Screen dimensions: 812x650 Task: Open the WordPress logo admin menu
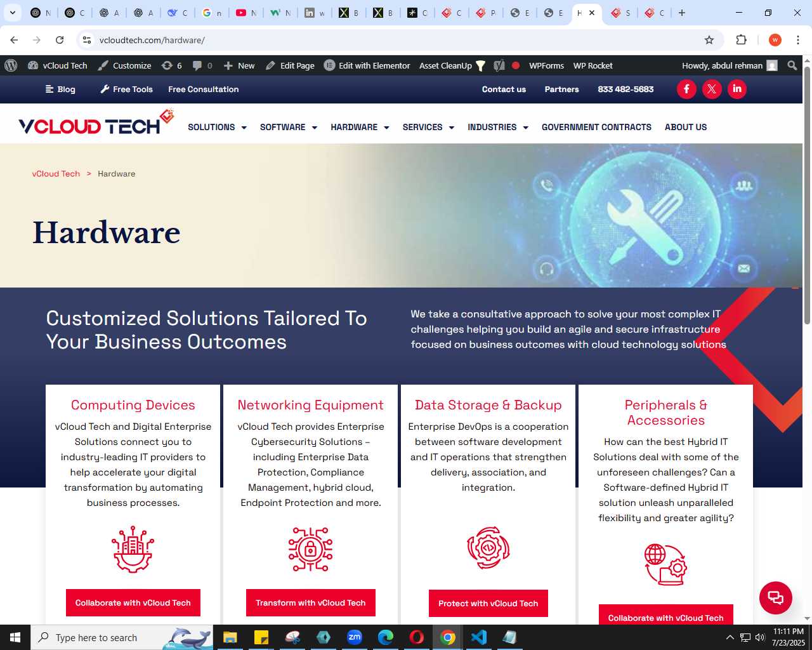coord(11,65)
